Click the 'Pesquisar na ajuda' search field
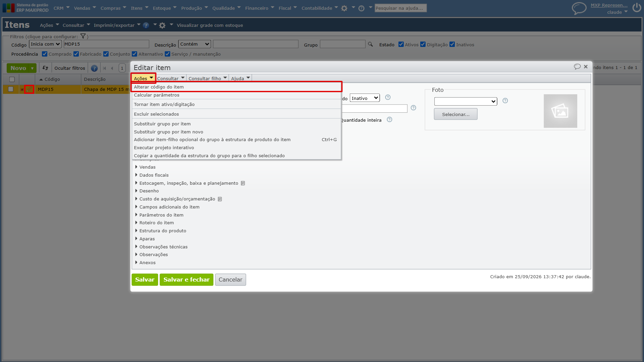The width and height of the screenshot is (644, 362). (x=401, y=8)
